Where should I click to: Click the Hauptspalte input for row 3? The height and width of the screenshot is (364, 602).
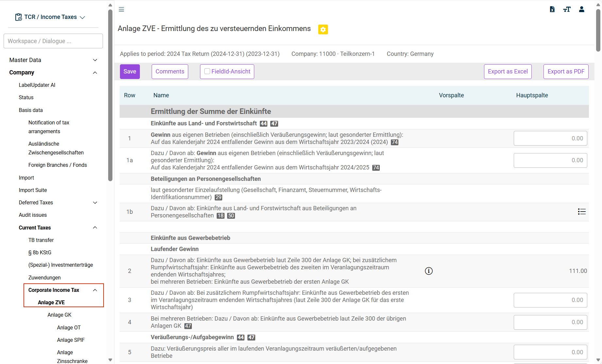pos(550,300)
